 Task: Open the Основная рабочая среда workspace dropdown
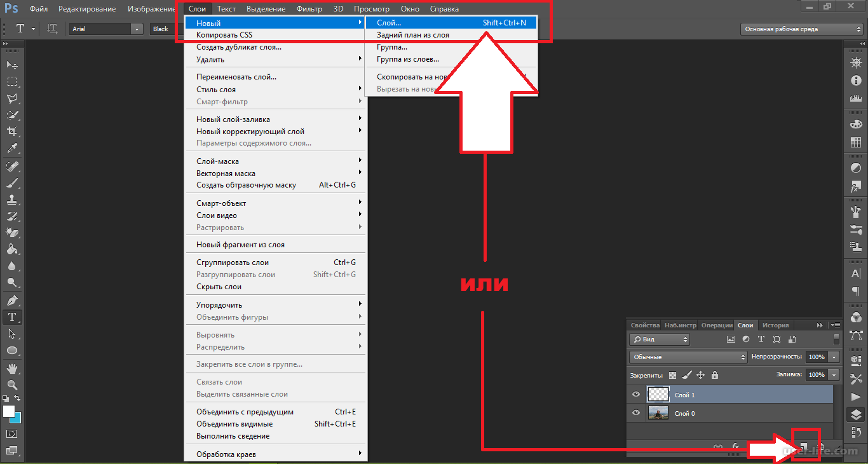point(801,29)
